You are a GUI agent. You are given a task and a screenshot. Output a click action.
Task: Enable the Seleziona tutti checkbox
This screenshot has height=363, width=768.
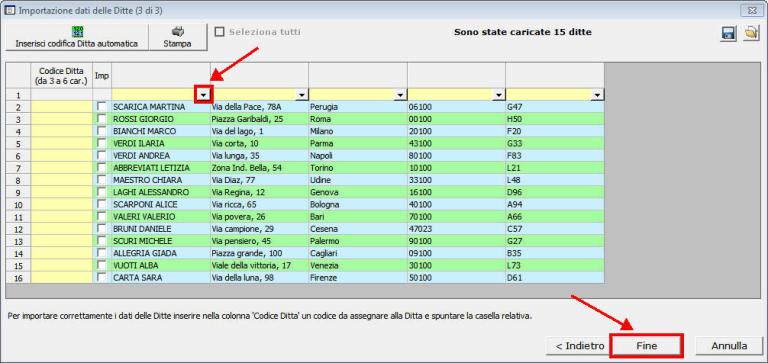click(219, 32)
